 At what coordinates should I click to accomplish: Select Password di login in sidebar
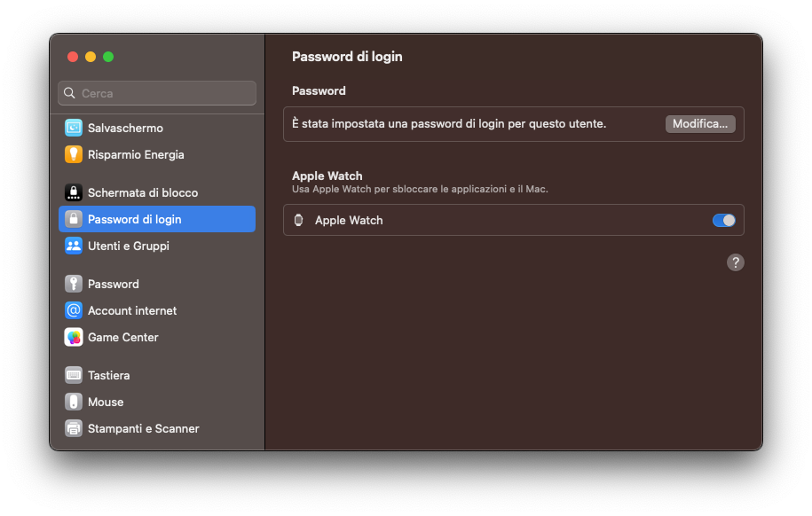(x=134, y=219)
